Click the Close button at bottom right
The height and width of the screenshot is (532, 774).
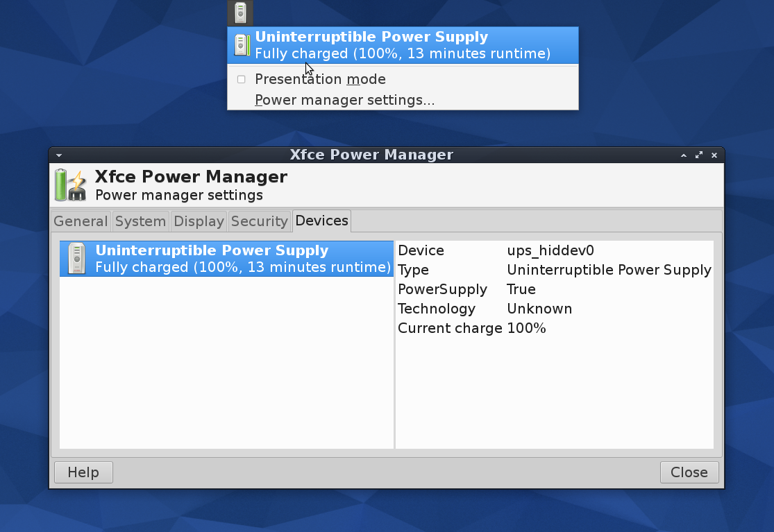coord(689,472)
